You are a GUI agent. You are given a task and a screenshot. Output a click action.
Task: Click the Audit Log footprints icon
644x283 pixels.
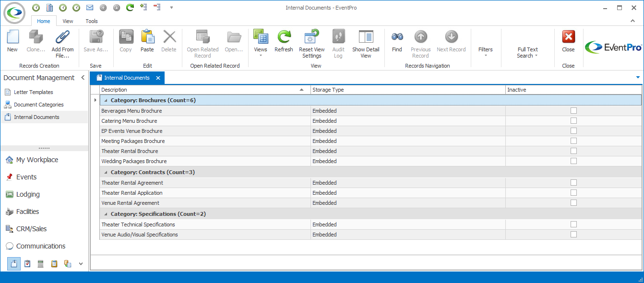338,37
